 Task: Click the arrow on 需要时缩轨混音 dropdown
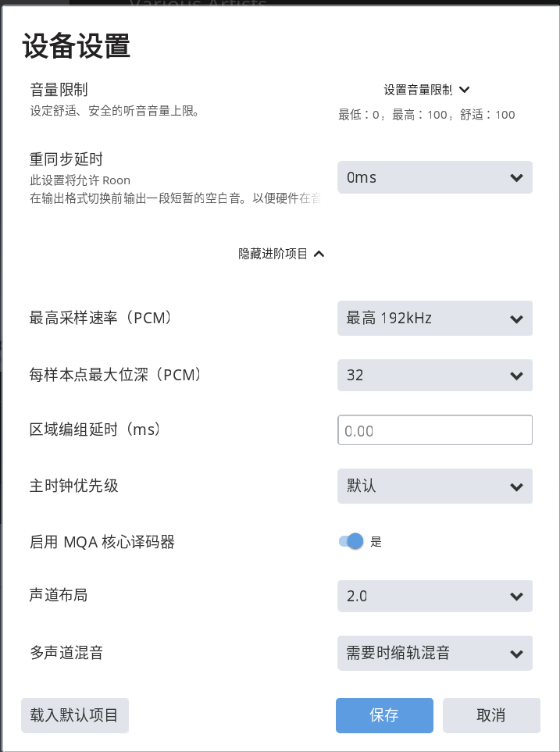click(515, 654)
